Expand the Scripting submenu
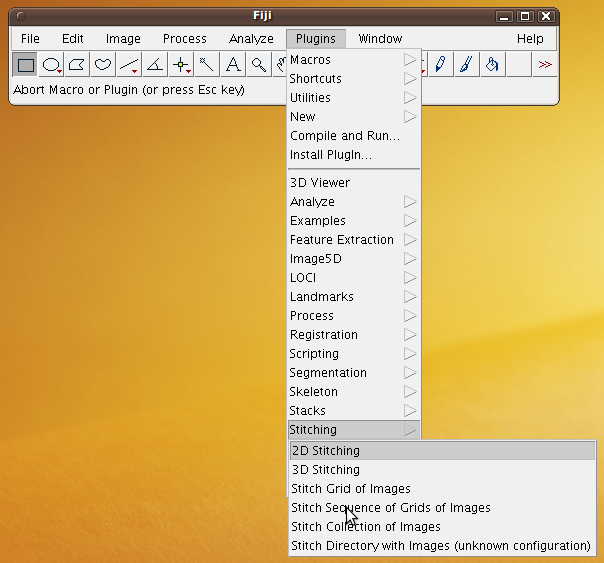604x563 pixels. coord(354,354)
